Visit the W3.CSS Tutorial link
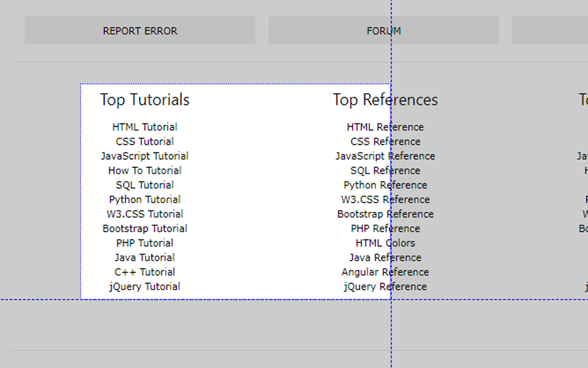The image size is (588, 368). pos(145,214)
